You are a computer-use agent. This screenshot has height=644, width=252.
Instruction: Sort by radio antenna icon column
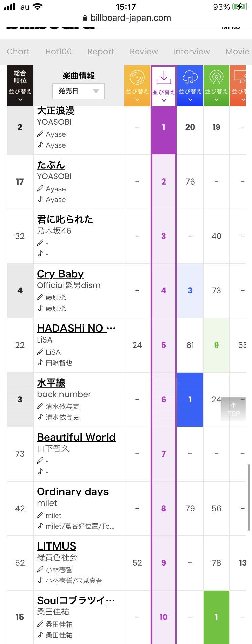point(216,86)
